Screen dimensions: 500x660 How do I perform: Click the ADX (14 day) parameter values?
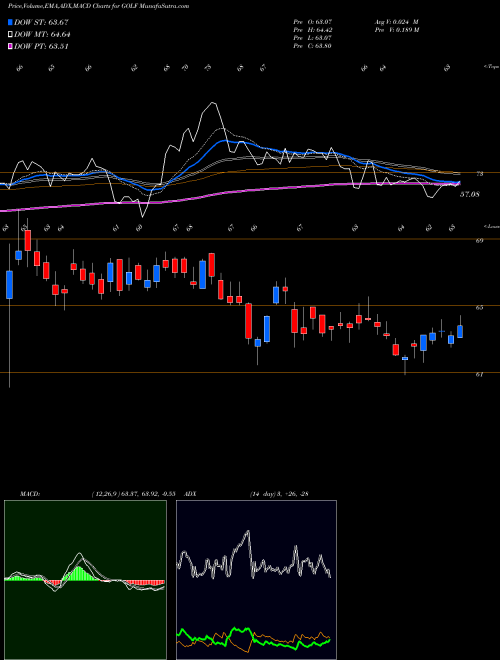tap(279, 494)
